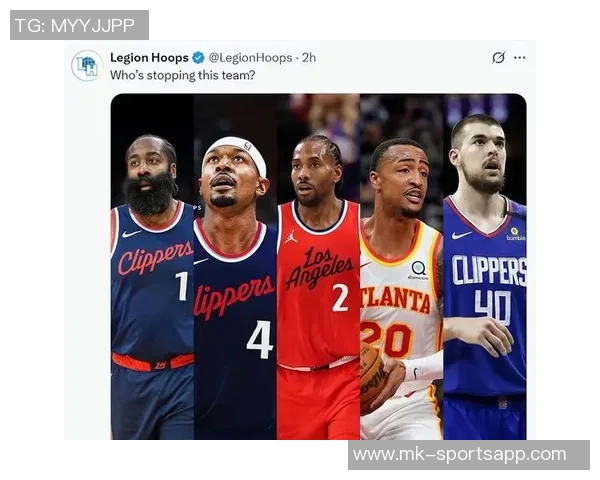Open the Los Angeles number 2 jersey panel
Viewport: 600px width, 480px height.
[x=318, y=266]
